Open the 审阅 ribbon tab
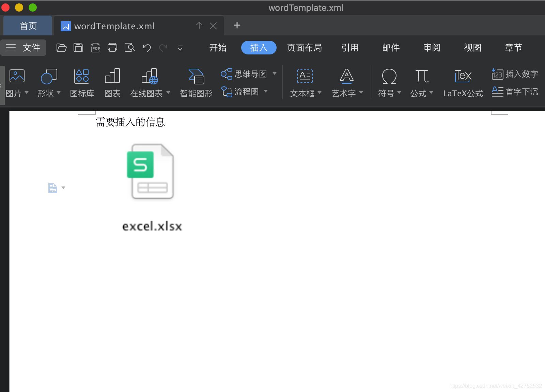Image resolution: width=545 pixels, height=392 pixels. (x=432, y=48)
